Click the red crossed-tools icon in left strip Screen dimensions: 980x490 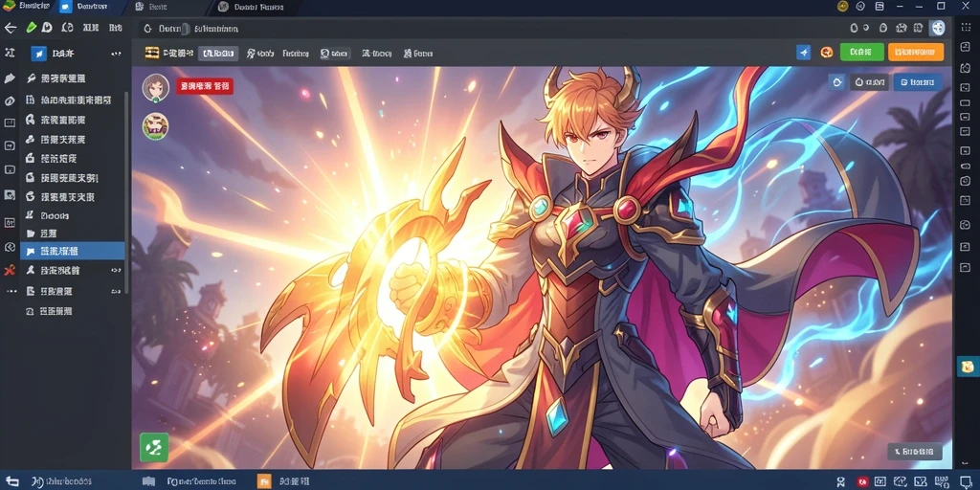pos(10,270)
